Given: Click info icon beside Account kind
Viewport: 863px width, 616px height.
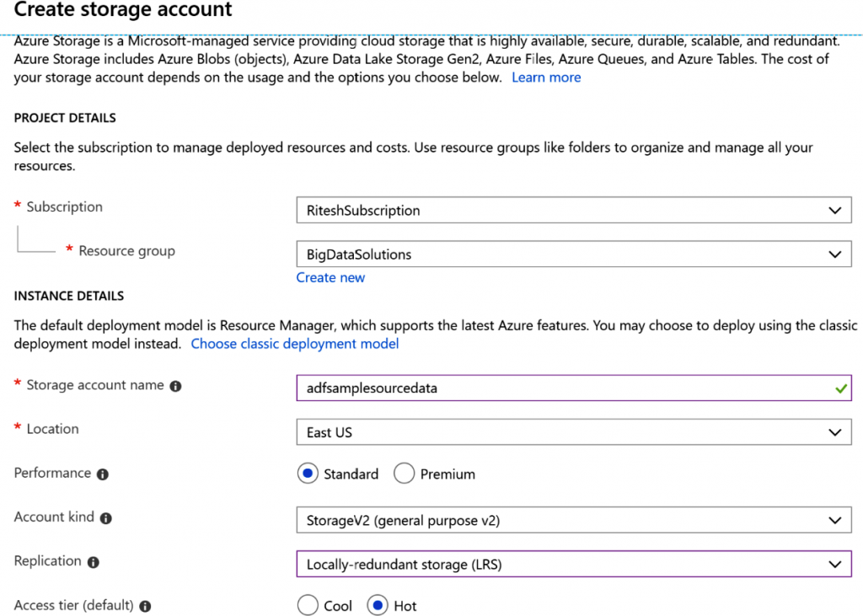Looking at the screenshot, I should 106,518.
